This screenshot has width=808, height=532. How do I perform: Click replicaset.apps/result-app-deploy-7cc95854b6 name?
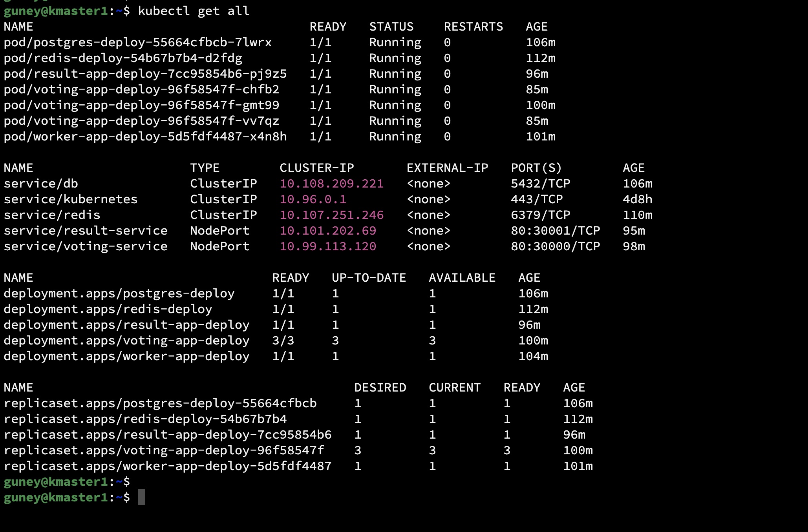pyautogui.click(x=168, y=435)
